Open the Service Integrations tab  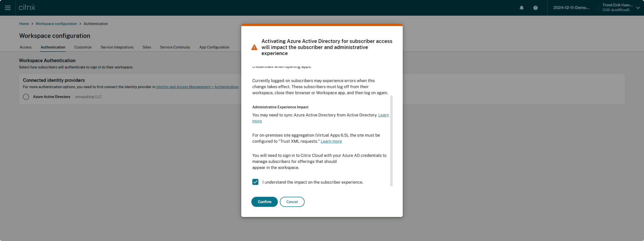(x=117, y=47)
